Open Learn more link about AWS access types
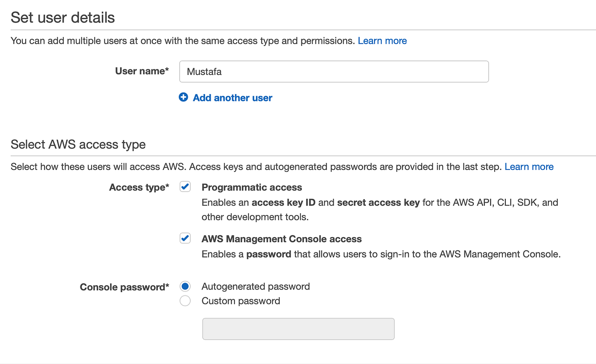The height and width of the screenshot is (364, 596). pyautogui.click(x=529, y=167)
